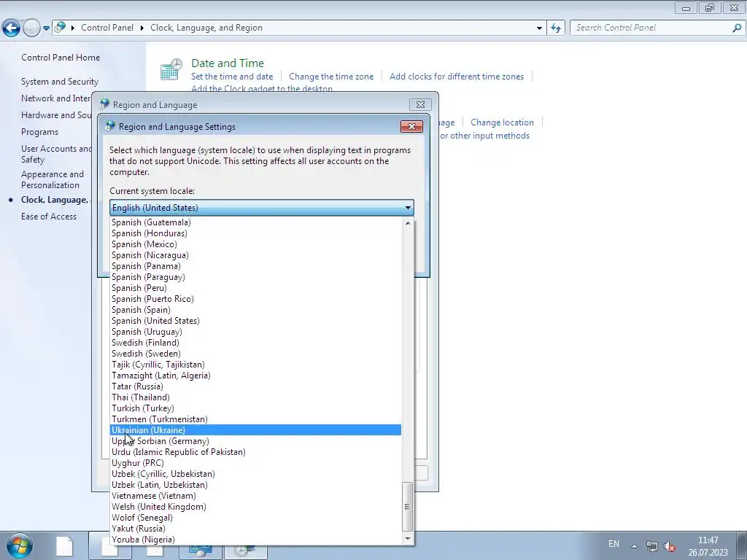Select Tatar (Russia) locale
This screenshot has width=747, height=560.
pos(256,386)
